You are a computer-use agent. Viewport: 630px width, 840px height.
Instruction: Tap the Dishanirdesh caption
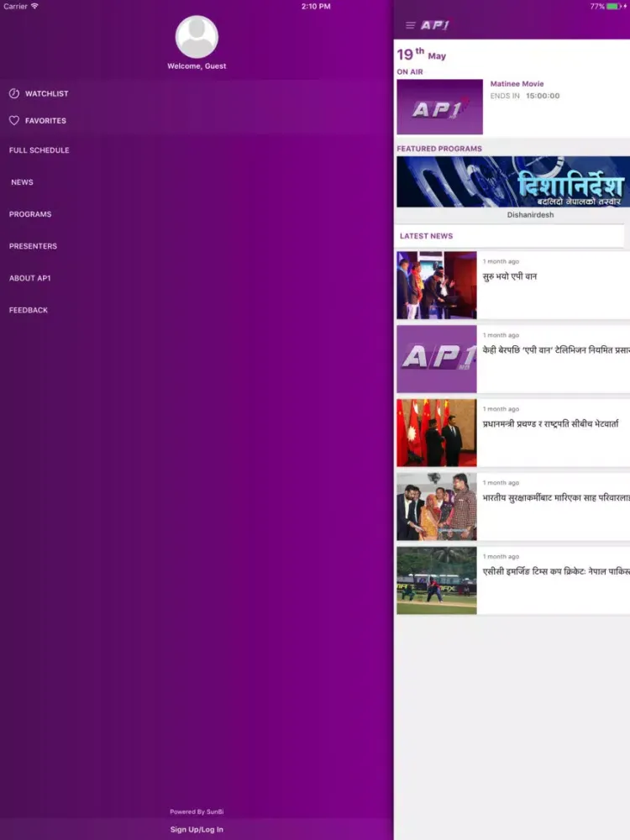530,215
